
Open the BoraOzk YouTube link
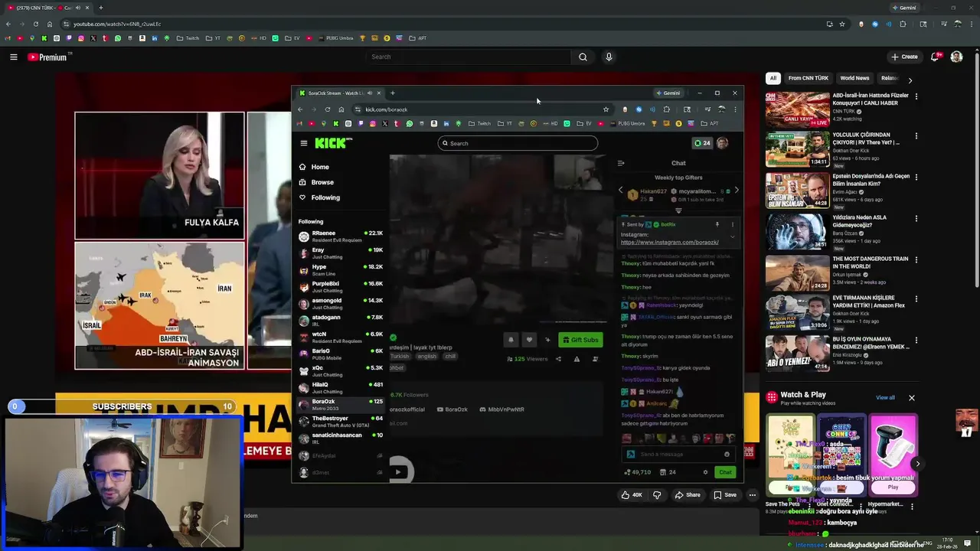(452, 409)
